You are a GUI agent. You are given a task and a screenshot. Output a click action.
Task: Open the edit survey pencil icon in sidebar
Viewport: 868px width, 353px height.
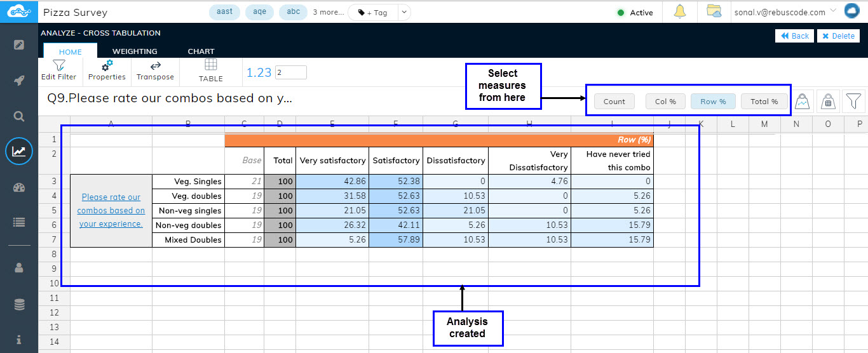tap(19, 44)
